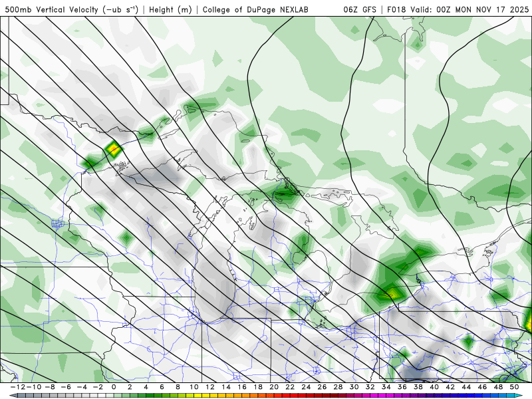
Task: Click the "30" value on color scale
Action: pyautogui.click(x=354, y=387)
